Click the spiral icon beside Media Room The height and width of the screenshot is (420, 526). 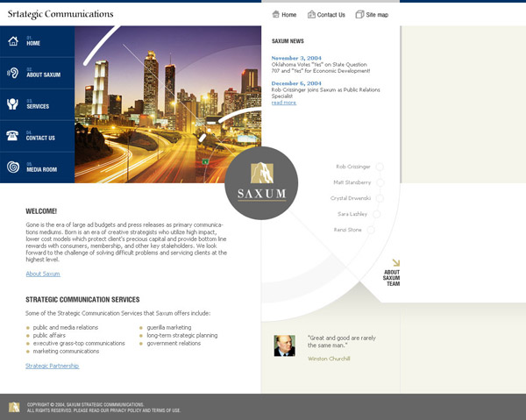(13, 167)
